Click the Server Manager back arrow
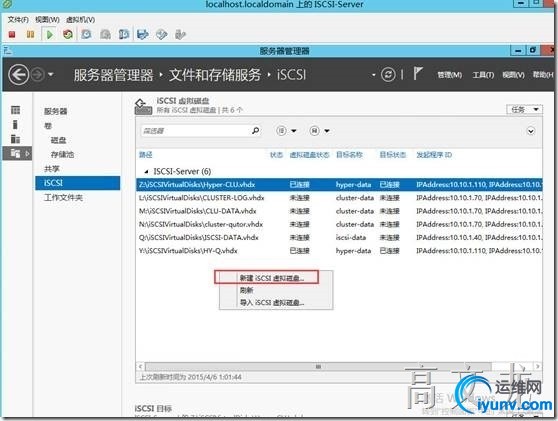This screenshot has height=421, width=558. coord(19,75)
